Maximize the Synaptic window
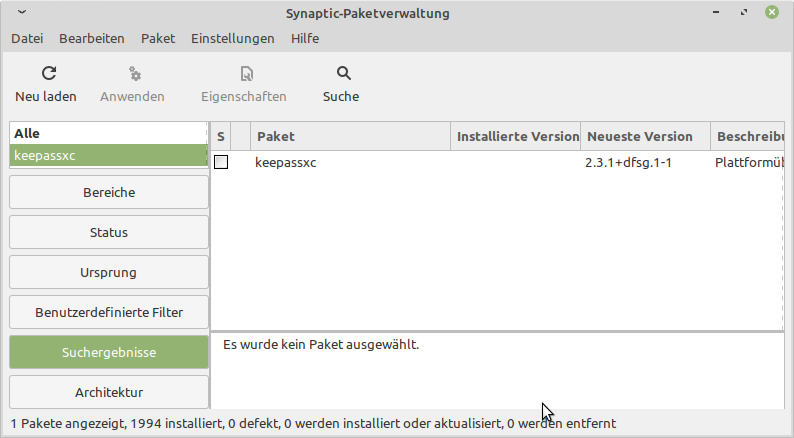 coord(743,12)
